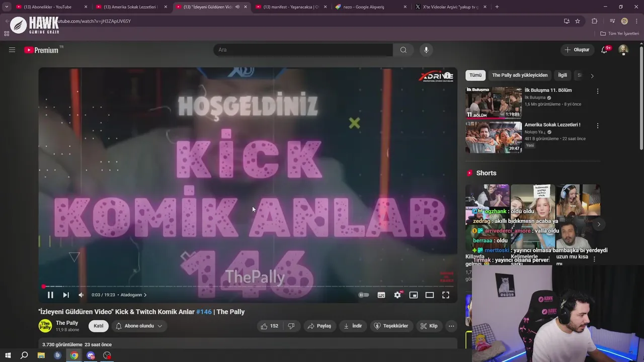Select the İlgili filter chip
The image size is (644, 362).
point(562,75)
